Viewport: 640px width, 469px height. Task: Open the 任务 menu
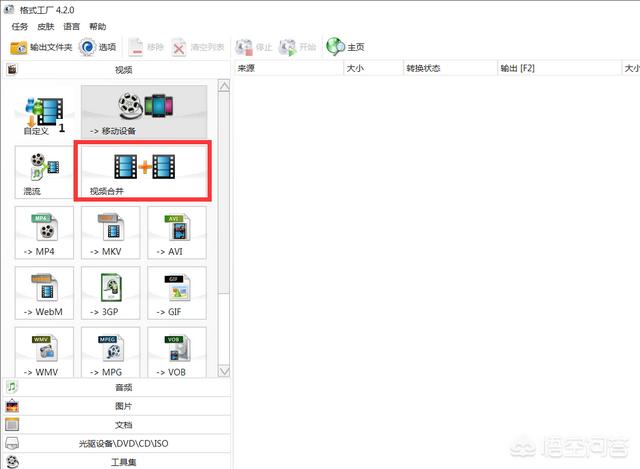click(19, 26)
